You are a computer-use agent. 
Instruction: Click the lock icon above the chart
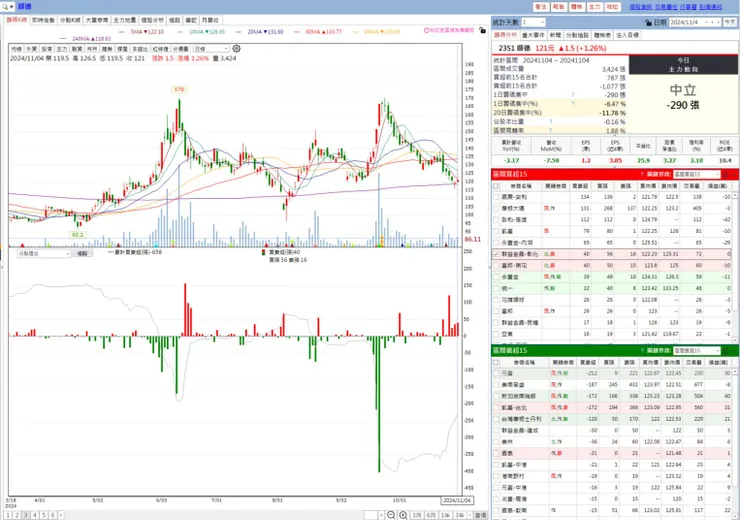coord(482,31)
